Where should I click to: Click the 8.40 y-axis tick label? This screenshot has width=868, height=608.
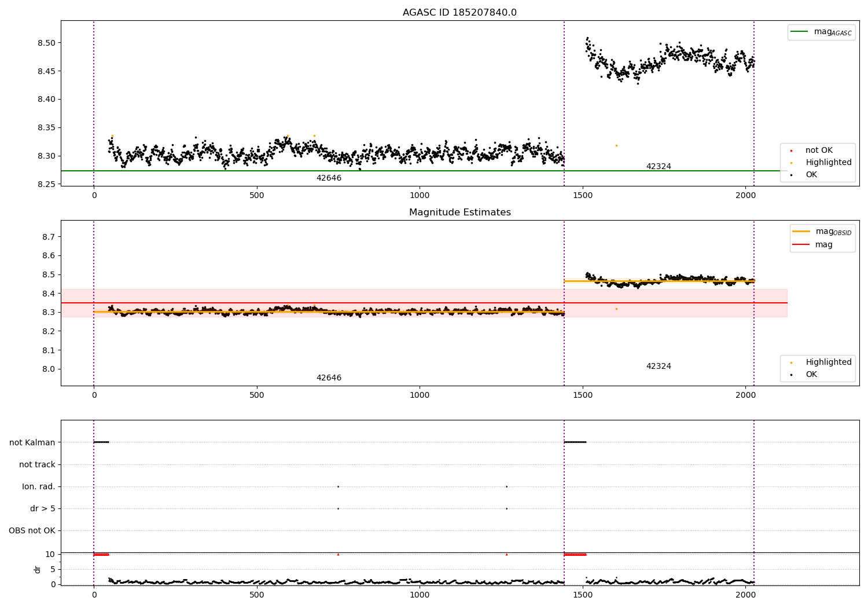[46, 100]
